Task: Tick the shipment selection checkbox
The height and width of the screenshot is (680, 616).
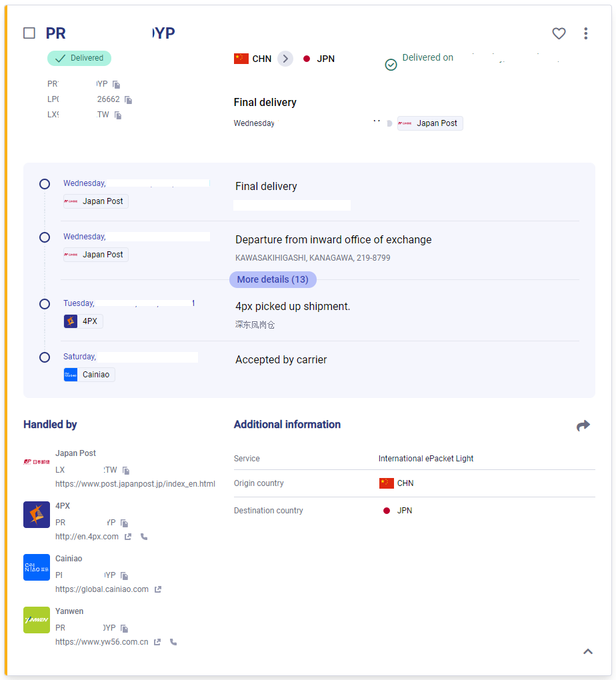Action: click(x=29, y=33)
